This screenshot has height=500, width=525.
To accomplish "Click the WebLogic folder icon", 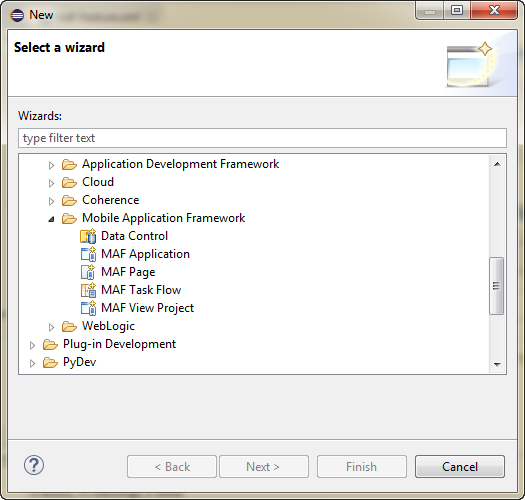I will click(69, 327).
